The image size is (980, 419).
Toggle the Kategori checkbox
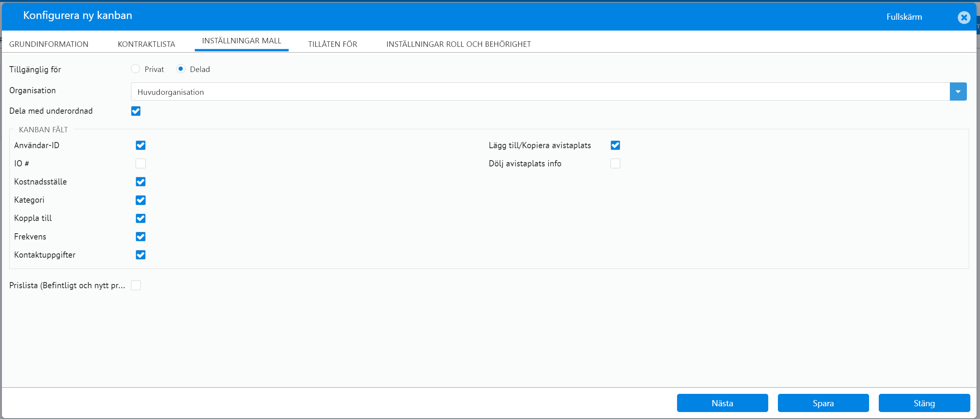141,200
